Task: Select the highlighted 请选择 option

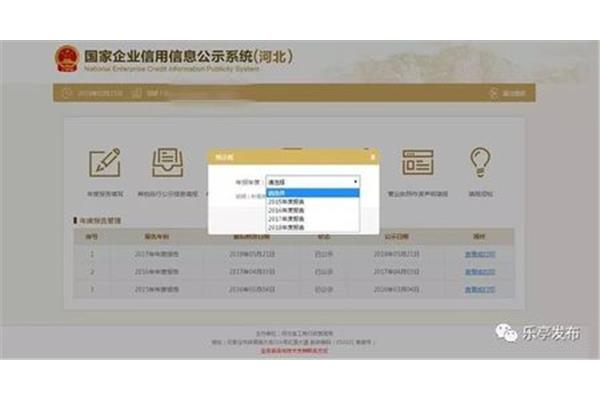Action: click(313, 193)
